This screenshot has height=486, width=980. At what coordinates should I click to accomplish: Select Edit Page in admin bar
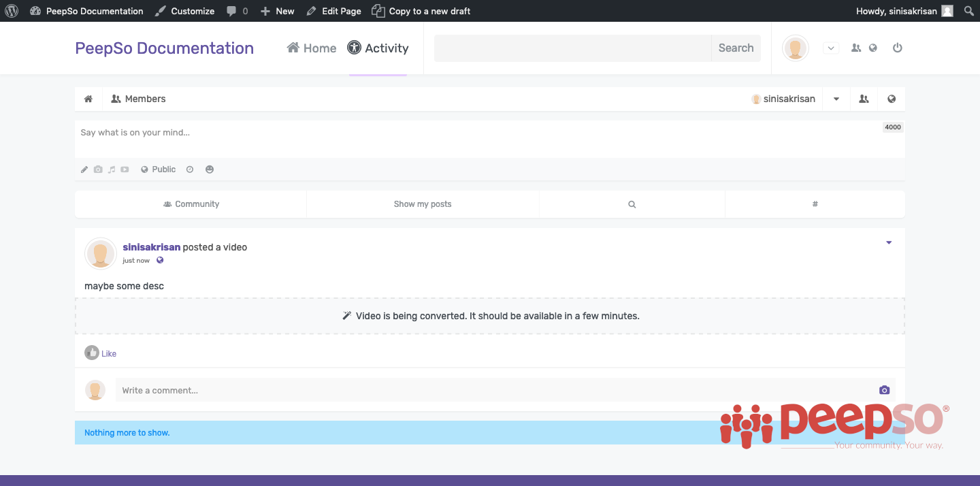(x=333, y=11)
